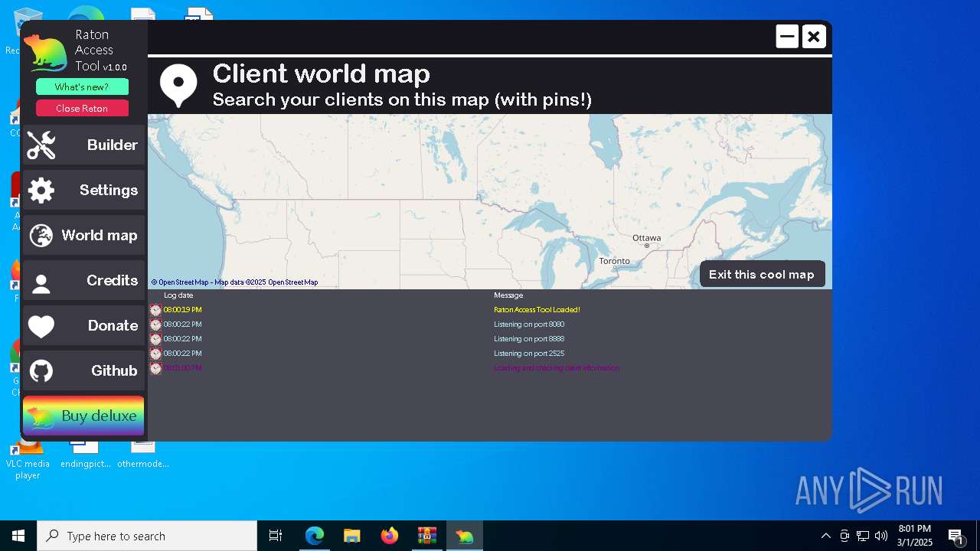The height and width of the screenshot is (551, 980).
Task: Open the Credits page
Action: pyautogui.click(x=83, y=281)
